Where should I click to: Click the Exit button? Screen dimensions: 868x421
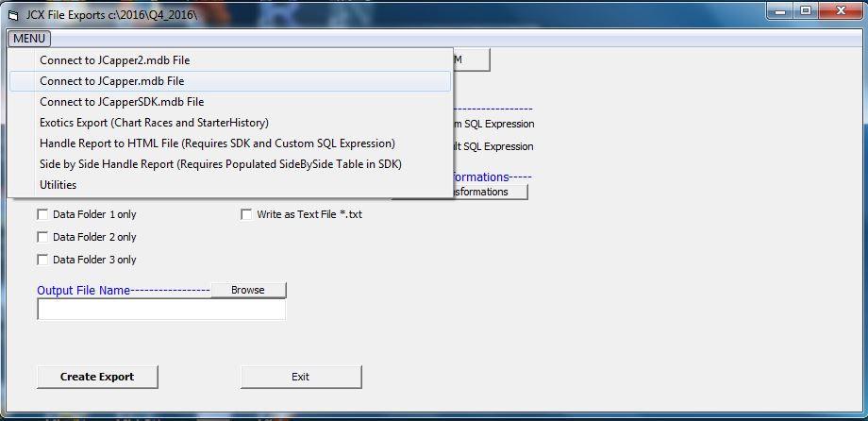(301, 377)
